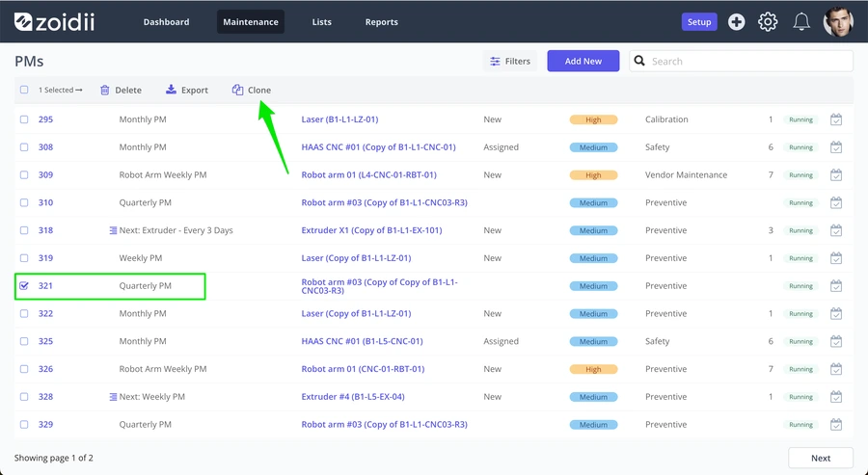Open the Lists menu
Screen dimensions: 868x475
point(321,22)
